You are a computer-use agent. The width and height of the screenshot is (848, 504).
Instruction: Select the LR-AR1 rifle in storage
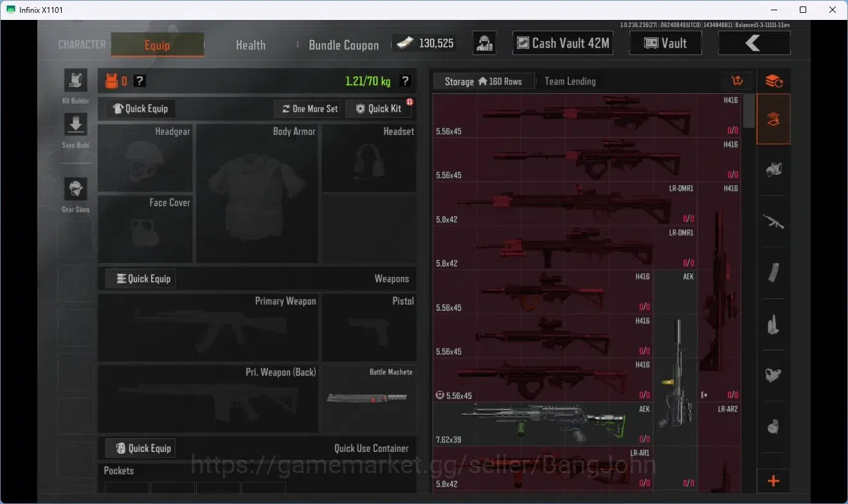point(543,469)
